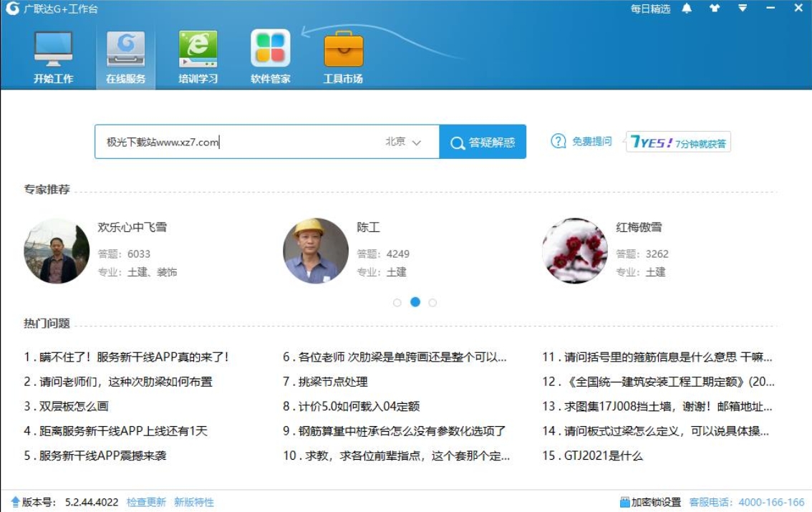Open 红梅傲雪 expert avatar

[x=575, y=251]
